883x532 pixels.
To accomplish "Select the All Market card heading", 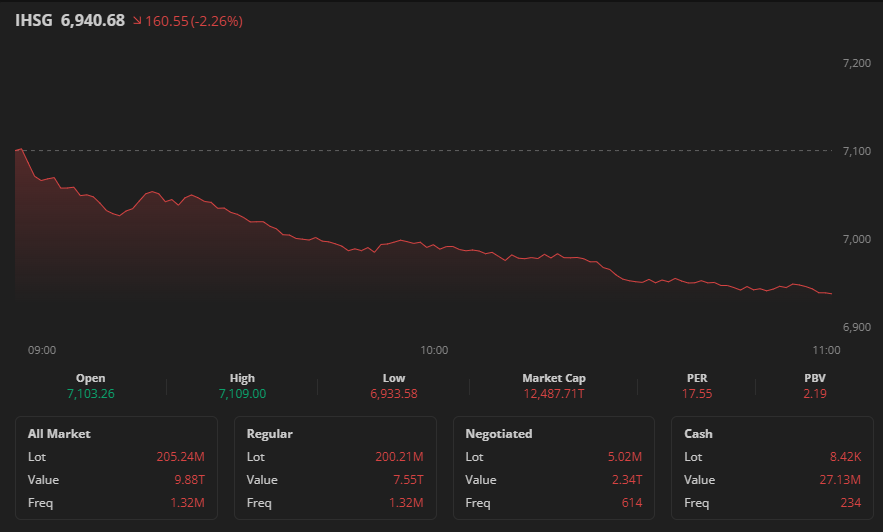I will [59, 434].
